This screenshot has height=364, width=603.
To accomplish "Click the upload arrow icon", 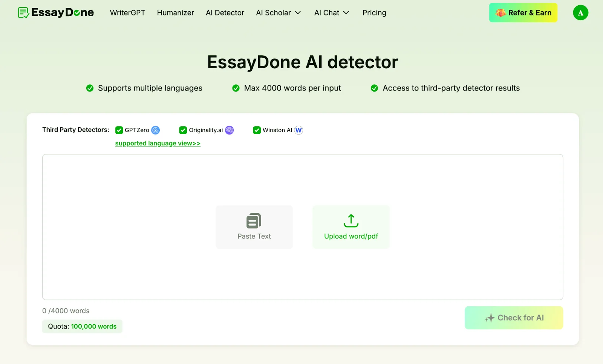I will [x=351, y=221].
